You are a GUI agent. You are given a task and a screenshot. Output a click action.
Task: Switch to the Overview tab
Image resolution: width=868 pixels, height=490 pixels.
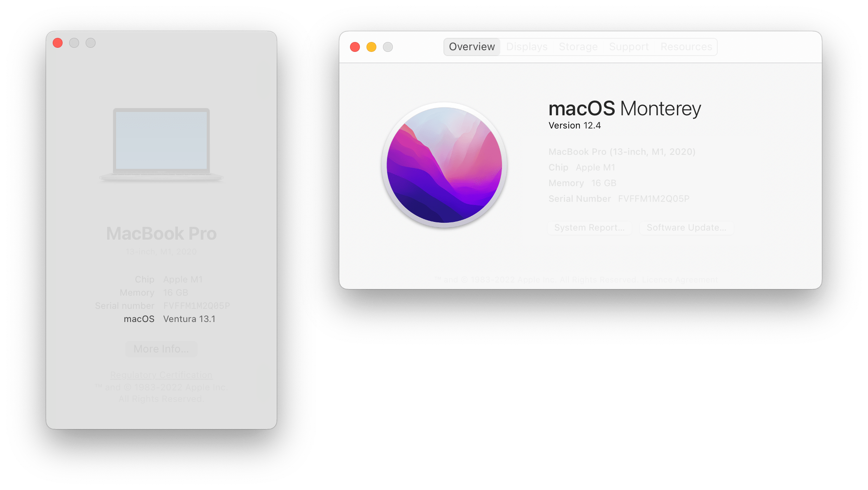pos(472,47)
